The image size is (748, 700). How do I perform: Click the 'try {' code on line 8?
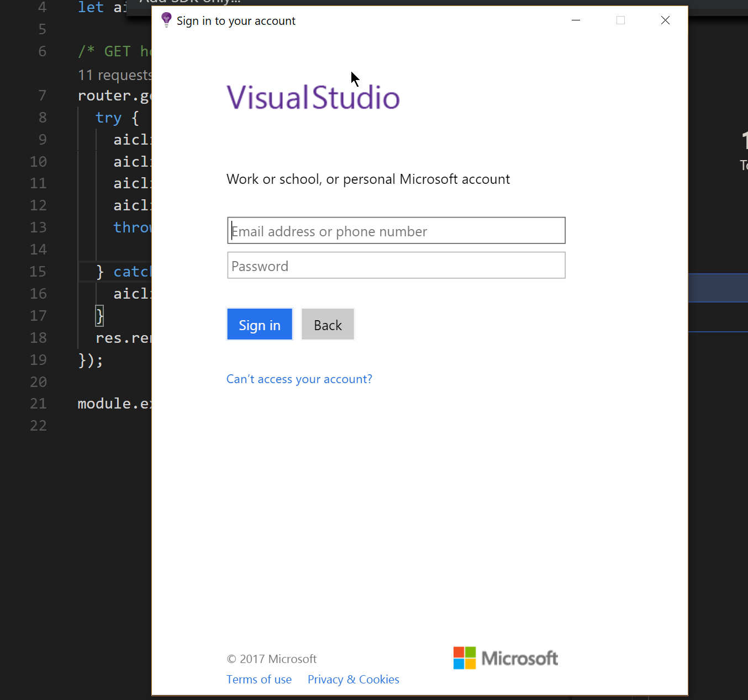117,118
